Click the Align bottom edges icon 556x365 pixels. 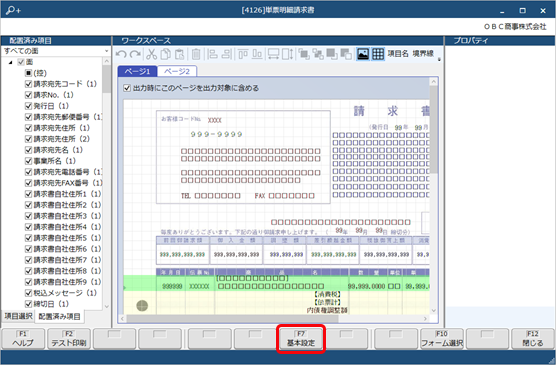(x=257, y=54)
